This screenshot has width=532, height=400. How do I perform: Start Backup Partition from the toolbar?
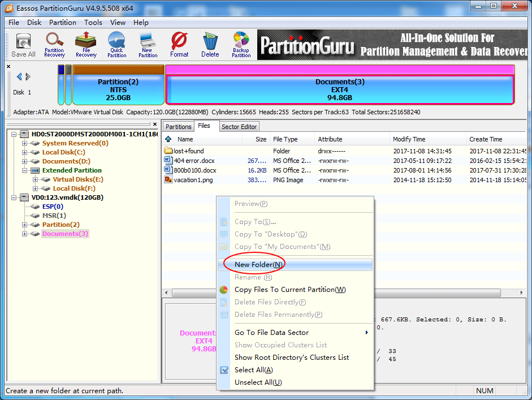(x=241, y=45)
